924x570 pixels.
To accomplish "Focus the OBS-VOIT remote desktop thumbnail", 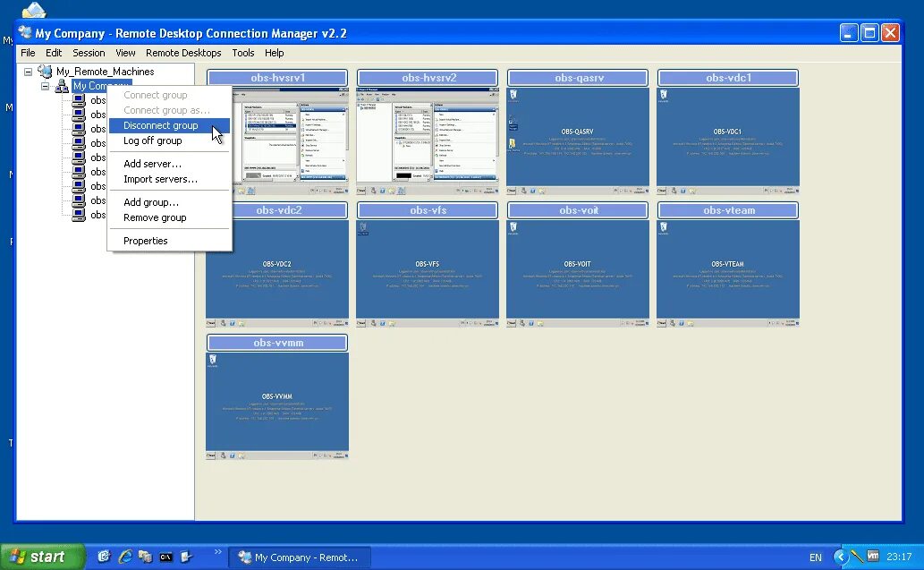I will [x=578, y=274].
